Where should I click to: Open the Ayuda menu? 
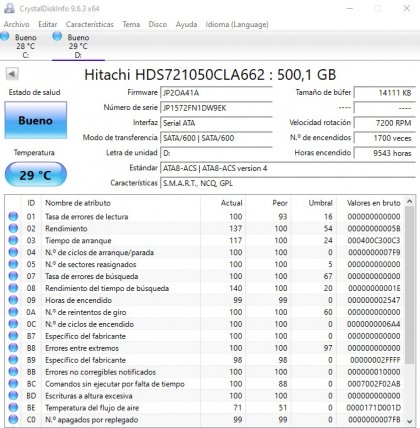coord(186,24)
